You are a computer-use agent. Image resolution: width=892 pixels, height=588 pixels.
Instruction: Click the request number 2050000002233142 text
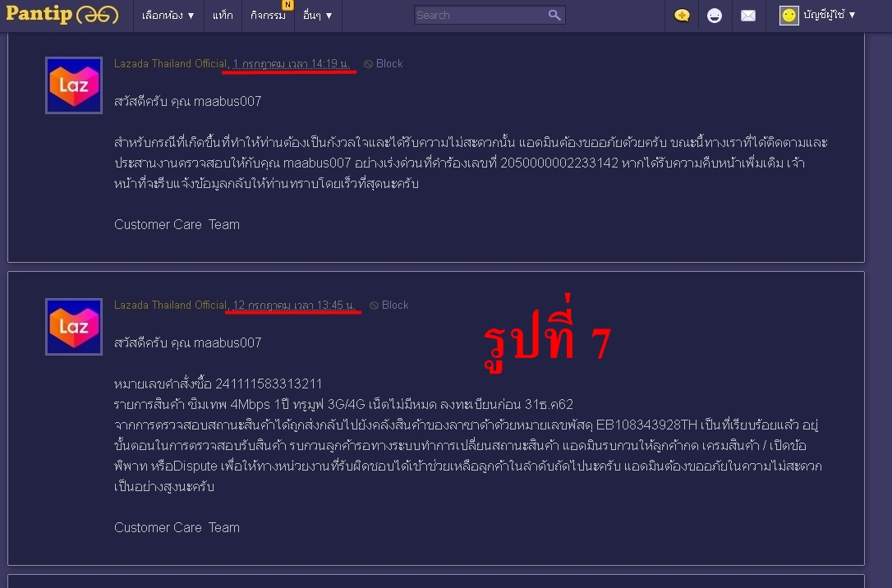tap(559, 163)
